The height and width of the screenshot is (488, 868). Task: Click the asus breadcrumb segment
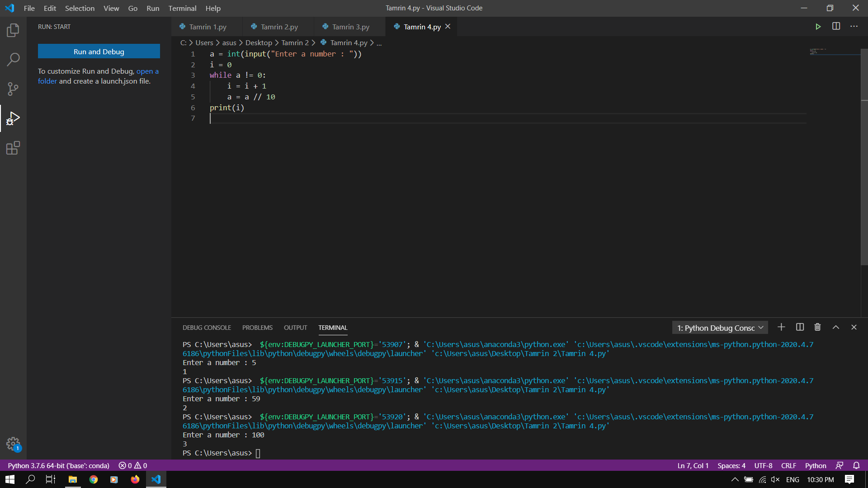[229, 42]
